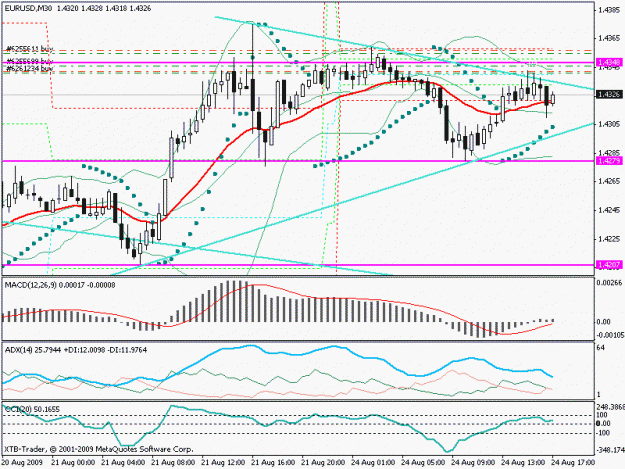The width and height of the screenshot is (625, 469).
Task: Click the 24 Aug 09:00 time label
Action: 473,463
